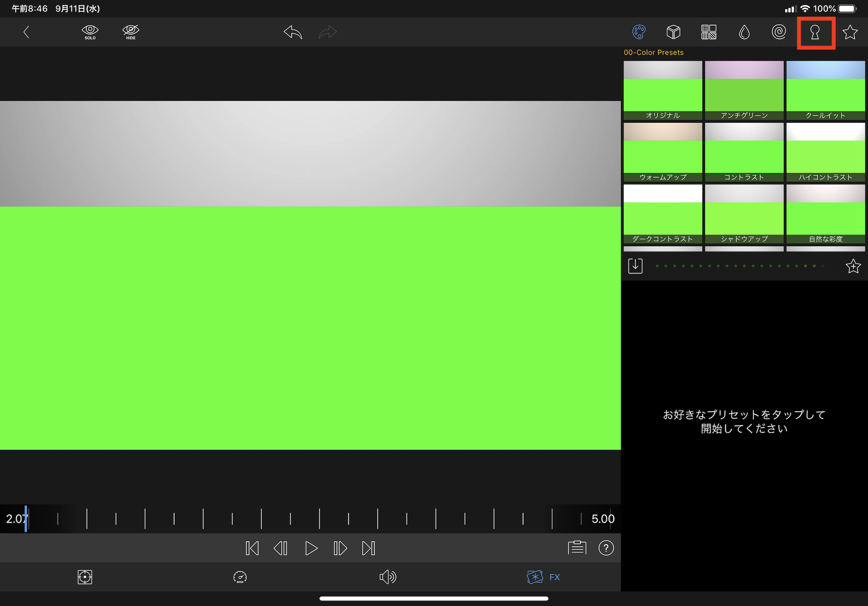Select the mosaic pattern effects icon

coord(709,32)
